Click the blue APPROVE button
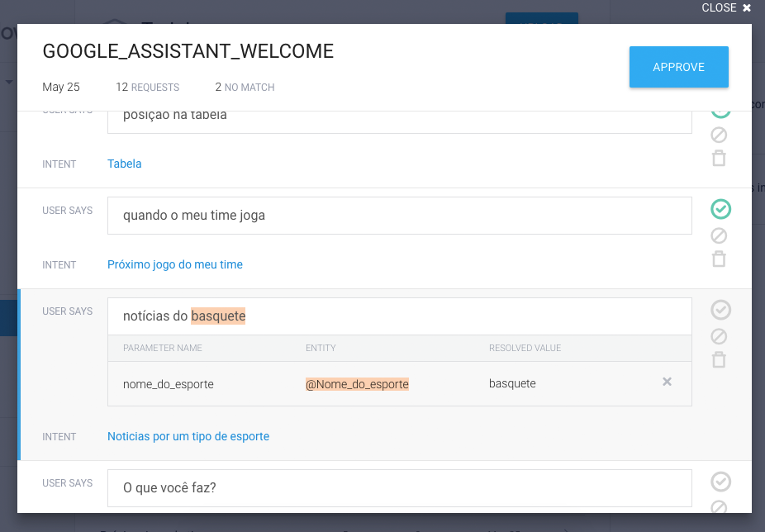The image size is (765, 532). coord(678,67)
